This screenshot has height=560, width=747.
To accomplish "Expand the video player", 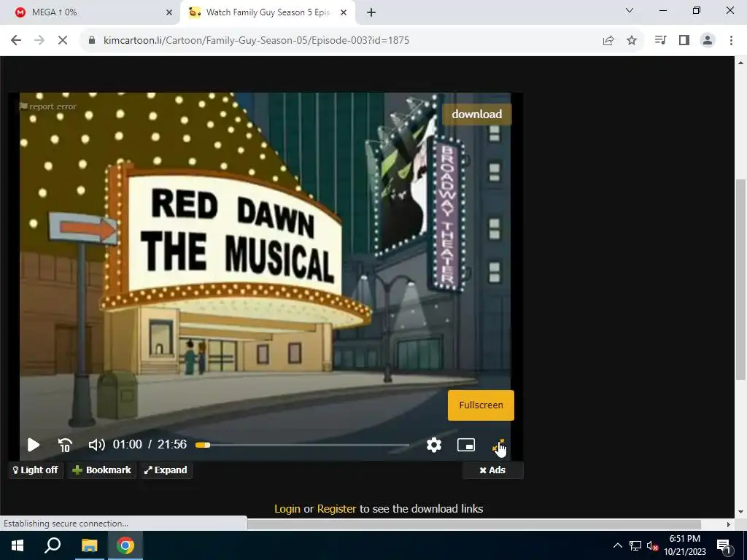I will click(166, 470).
